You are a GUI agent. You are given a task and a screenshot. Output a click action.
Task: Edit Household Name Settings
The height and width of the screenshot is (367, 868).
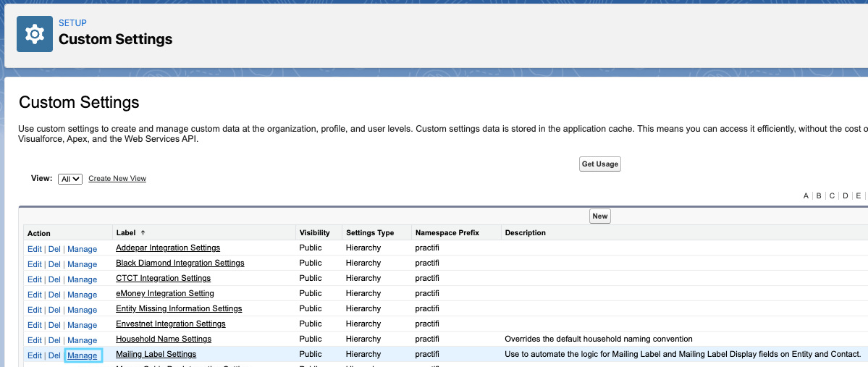coord(34,340)
